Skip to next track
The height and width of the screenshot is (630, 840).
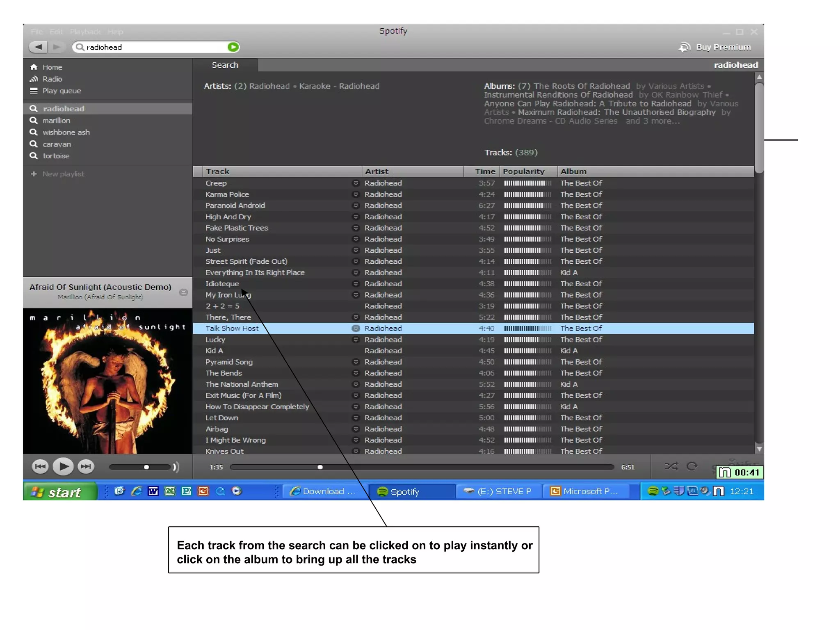coord(86,466)
